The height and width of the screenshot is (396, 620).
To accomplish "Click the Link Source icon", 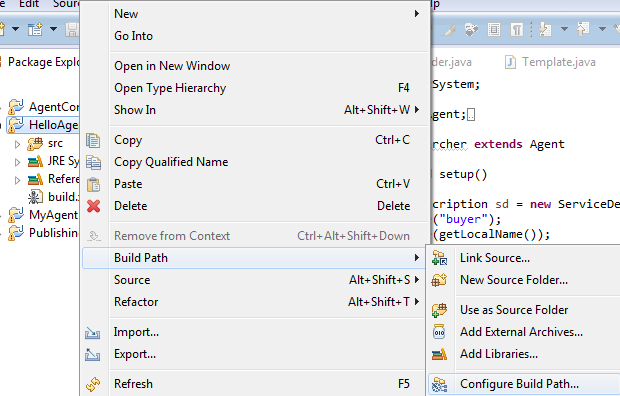I will pos(439,258).
